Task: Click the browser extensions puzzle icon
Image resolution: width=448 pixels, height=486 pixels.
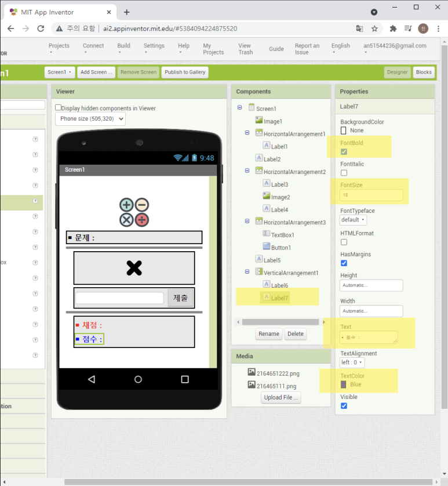Action: 393,28
